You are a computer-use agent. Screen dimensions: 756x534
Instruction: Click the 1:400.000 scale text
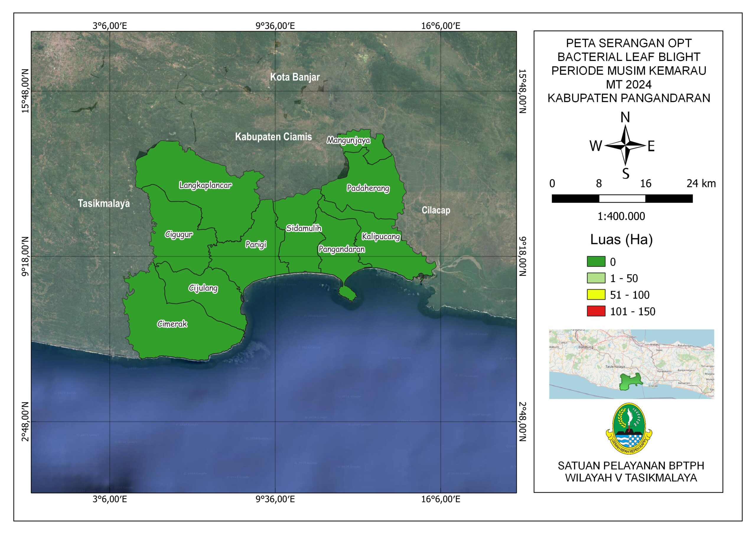tap(621, 216)
